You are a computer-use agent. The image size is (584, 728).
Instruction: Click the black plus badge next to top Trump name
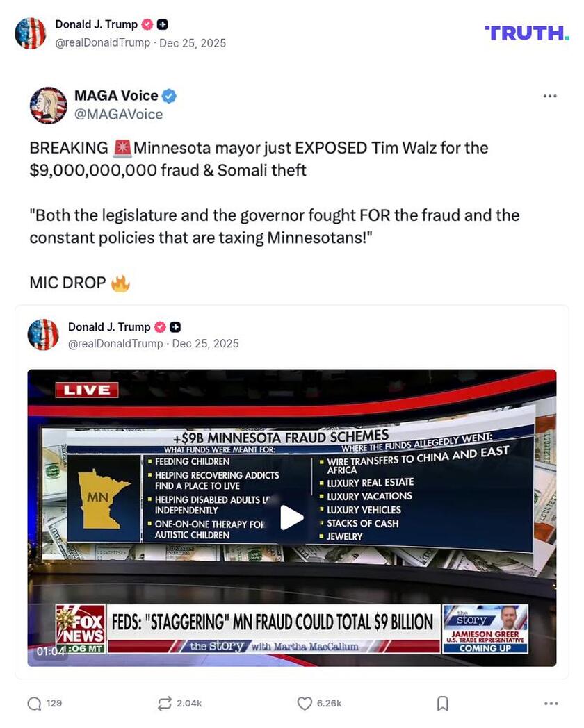[x=162, y=24]
